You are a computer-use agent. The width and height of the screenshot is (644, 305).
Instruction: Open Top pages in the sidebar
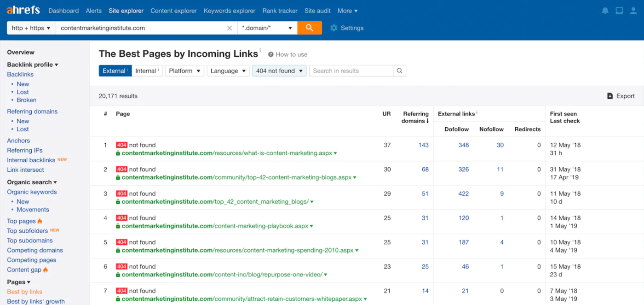point(21,221)
